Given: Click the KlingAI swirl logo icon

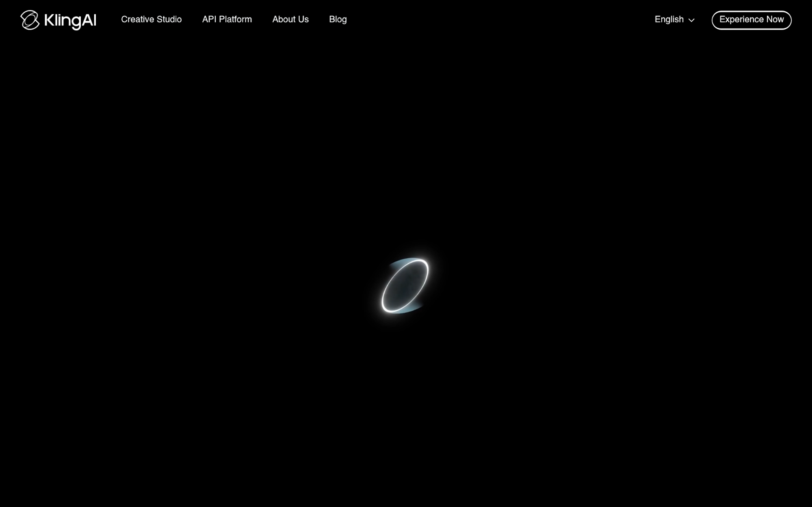Looking at the screenshot, I should tap(30, 20).
